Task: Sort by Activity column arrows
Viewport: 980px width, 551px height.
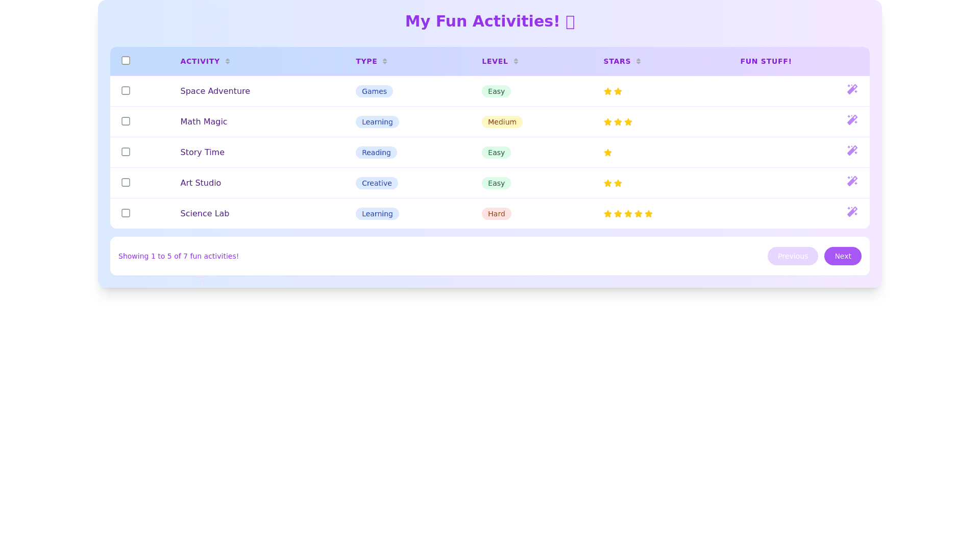Action: (x=227, y=61)
